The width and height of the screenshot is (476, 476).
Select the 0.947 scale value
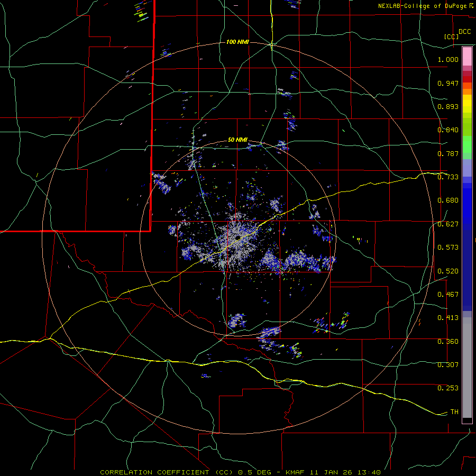(448, 83)
